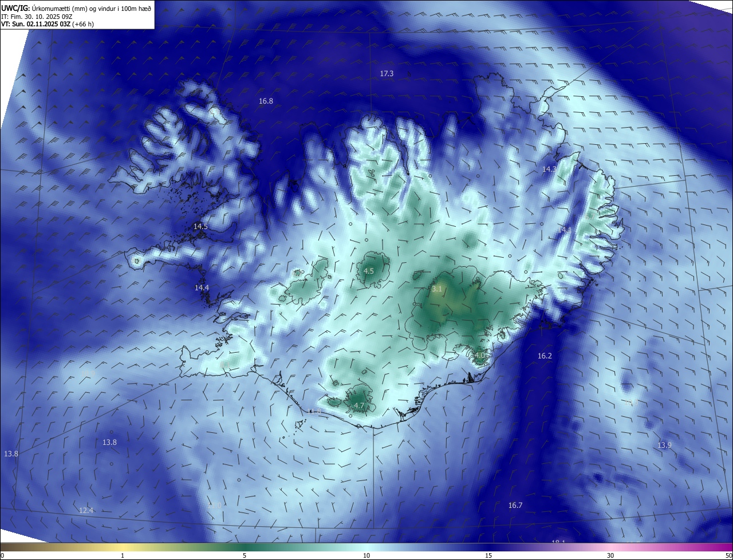Viewport: 733px width, 560px height.
Task: Click the '30' tick label on color scale
Action: 610,555
